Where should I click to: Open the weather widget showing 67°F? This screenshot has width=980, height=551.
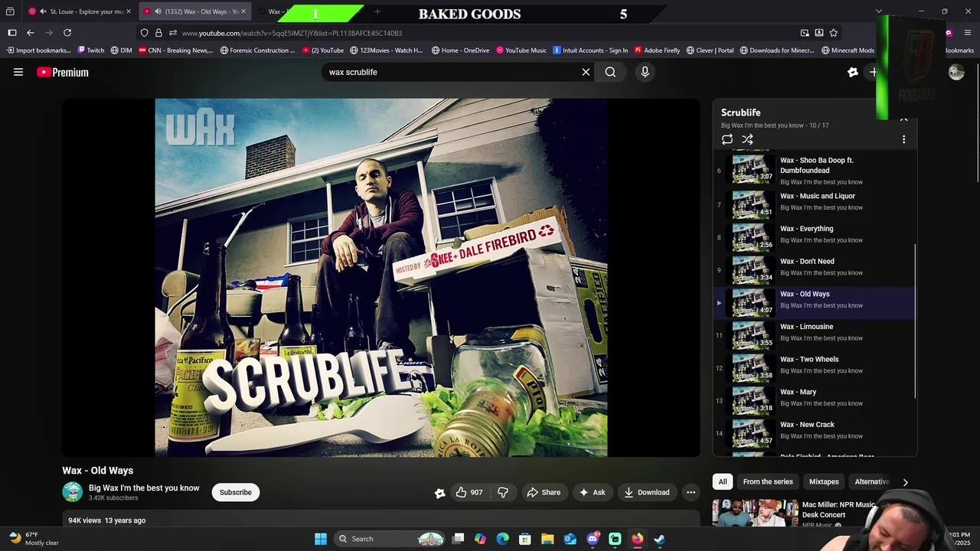coord(34,539)
